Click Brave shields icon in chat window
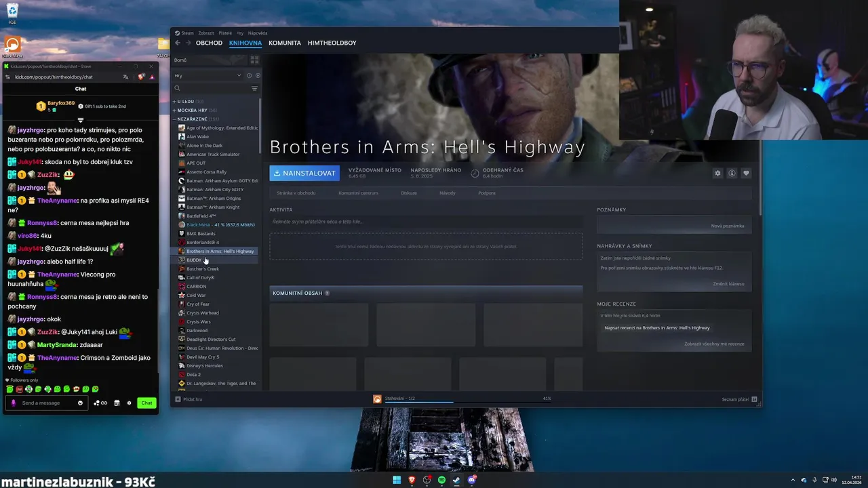The width and height of the screenshot is (868, 488). (141, 77)
